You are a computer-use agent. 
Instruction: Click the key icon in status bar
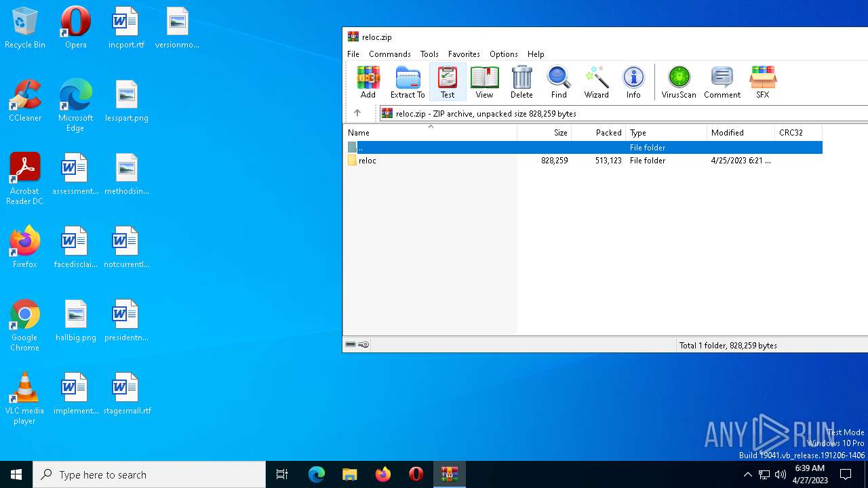(363, 345)
